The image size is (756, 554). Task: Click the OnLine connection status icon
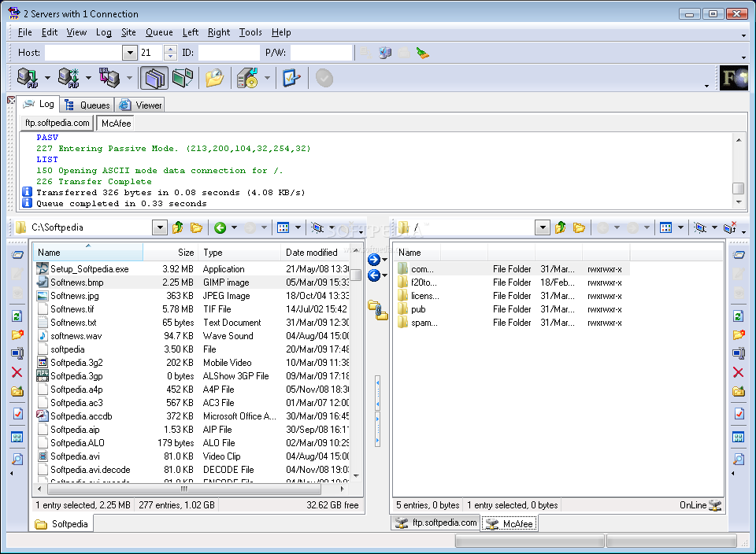click(716, 505)
